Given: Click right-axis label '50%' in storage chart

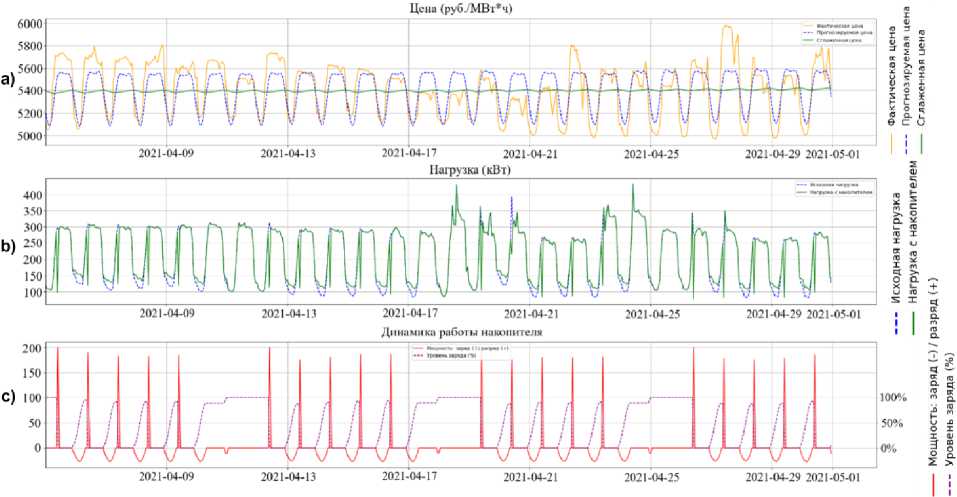Looking at the screenshot, I should click(890, 423).
